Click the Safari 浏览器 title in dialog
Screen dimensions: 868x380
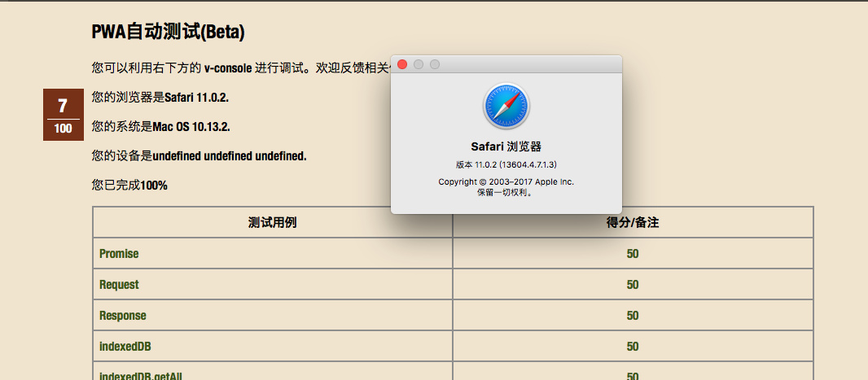(506, 146)
